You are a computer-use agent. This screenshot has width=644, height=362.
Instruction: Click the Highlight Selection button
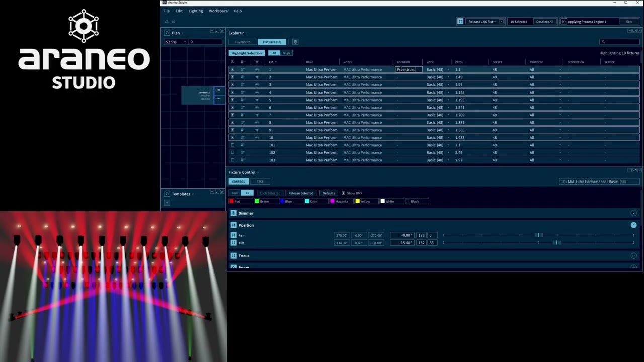(x=247, y=53)
